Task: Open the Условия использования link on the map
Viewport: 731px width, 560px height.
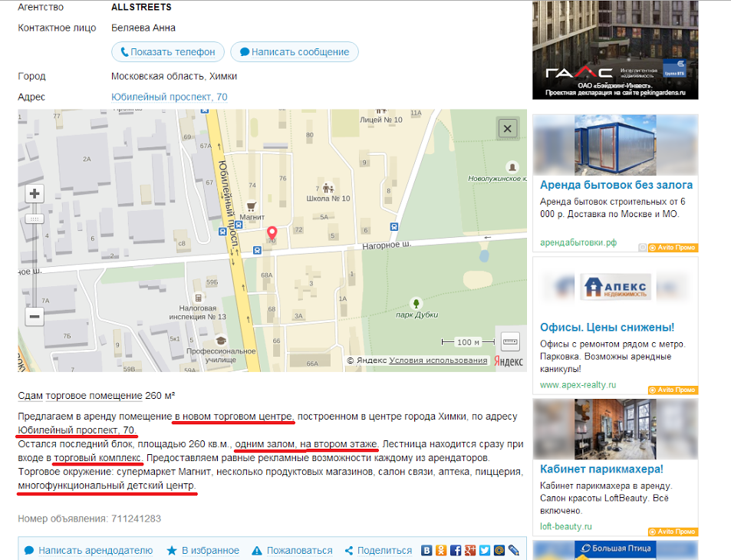Action: pos(438,360)
